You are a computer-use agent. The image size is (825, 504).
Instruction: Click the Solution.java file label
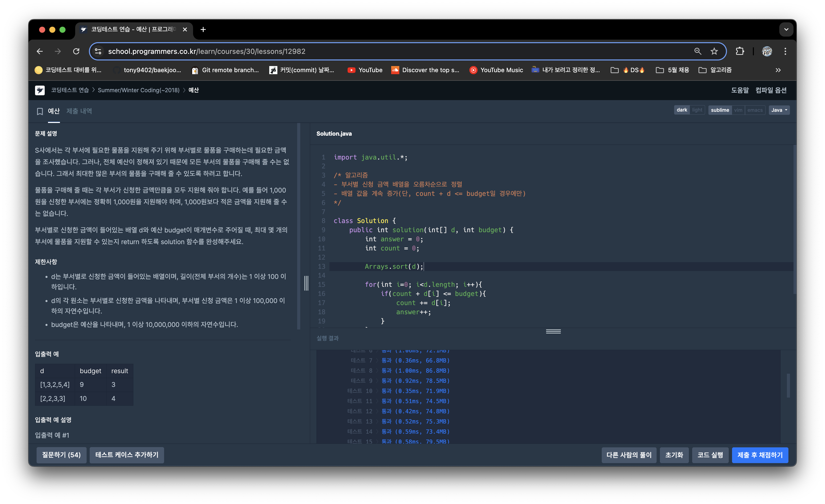[334, 134]
